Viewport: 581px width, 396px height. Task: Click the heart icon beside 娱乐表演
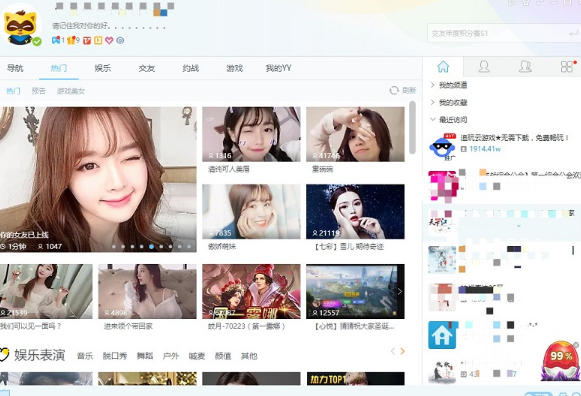pos(4,355)
